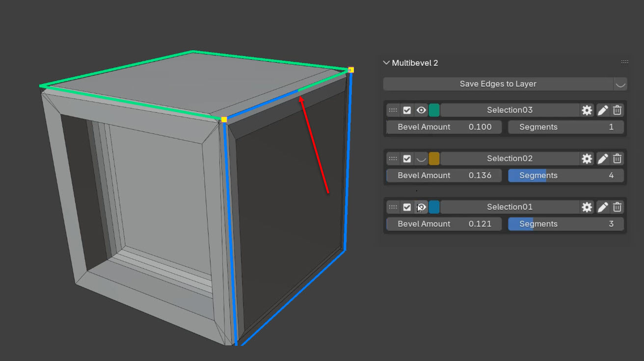Click the Selection02 row drag handle
Screen dimensions: 644x361
[x=393, y=158]
